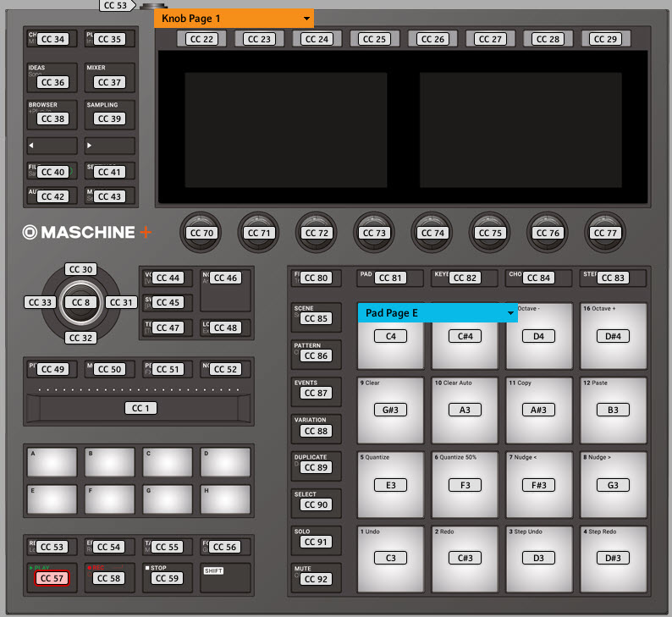Tap pad 16 Octave + D#4
Image resolution: width=672 pixels, height=617 pixels.
(614, 336)
